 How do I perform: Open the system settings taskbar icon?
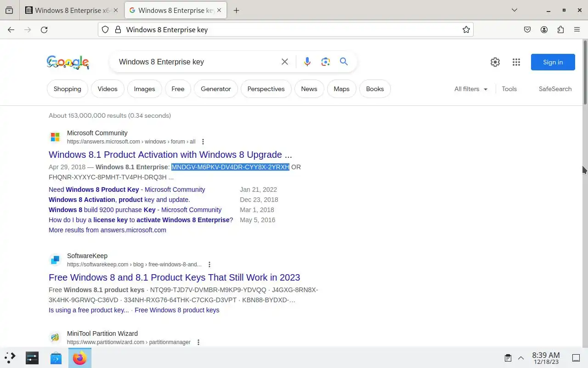point(32,357)
